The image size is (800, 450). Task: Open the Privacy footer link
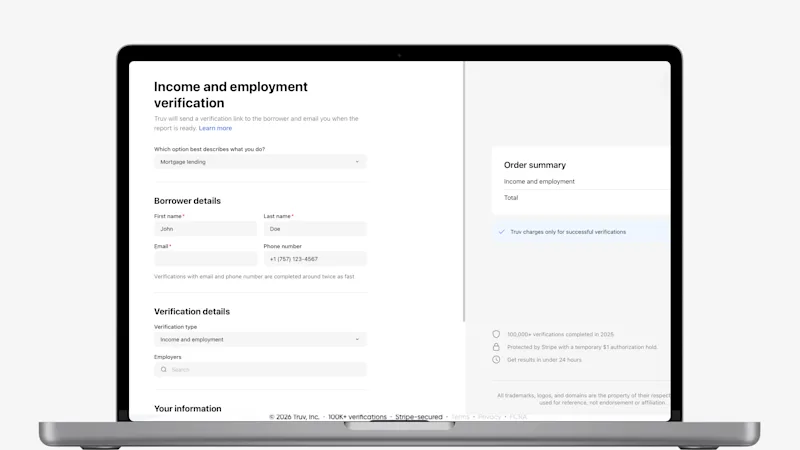[489, 417]
